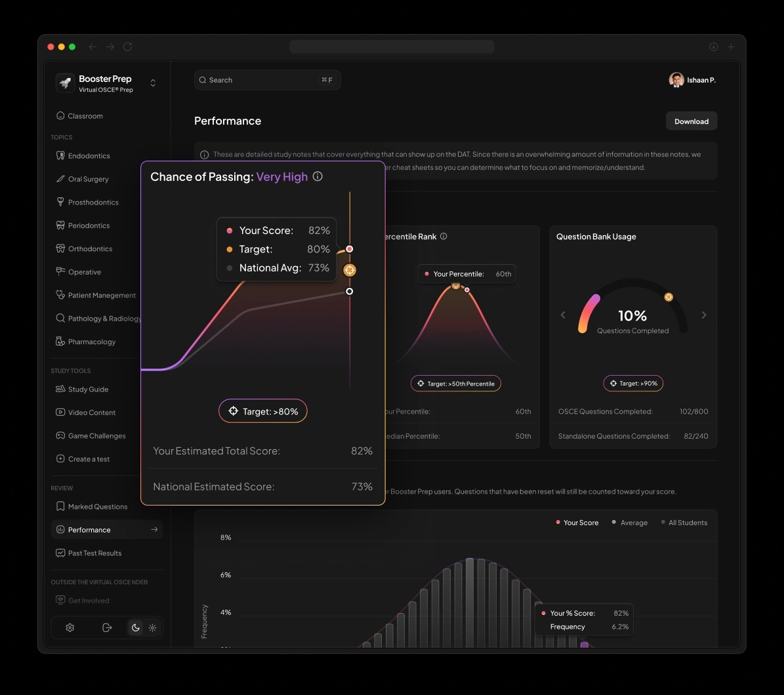Click the Pharmacology bottle icon

point(60,341)
